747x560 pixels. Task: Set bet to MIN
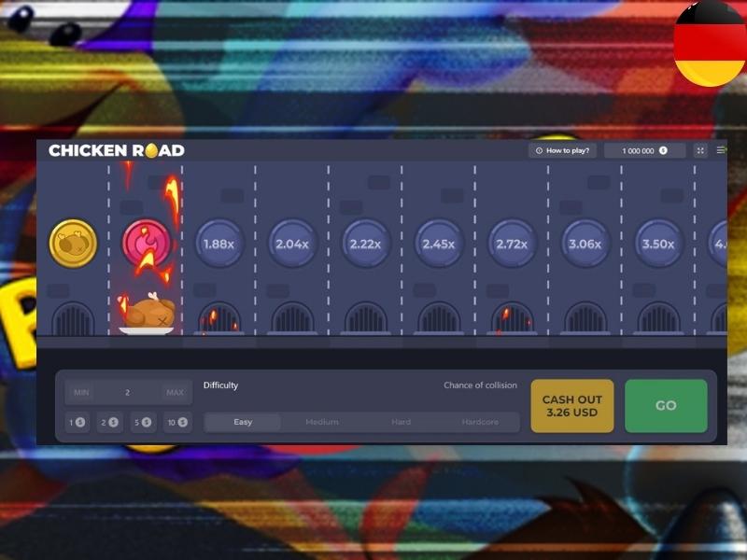[x=81, y=392]
